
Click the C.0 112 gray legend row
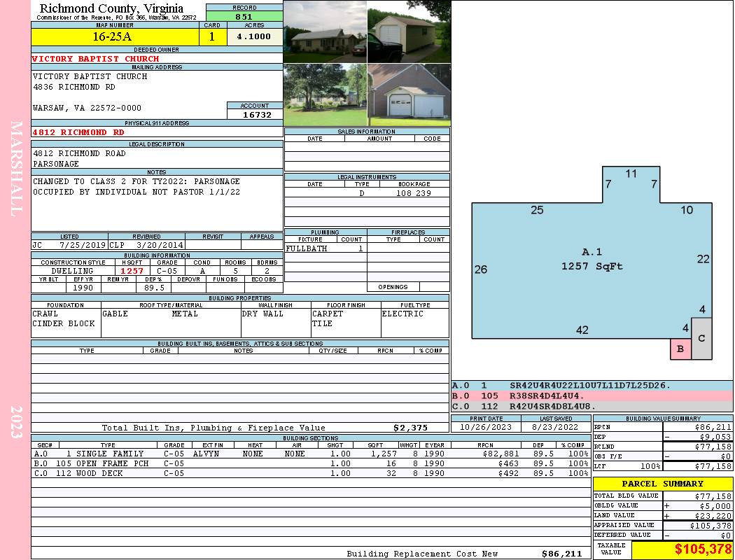pos(591,406)
